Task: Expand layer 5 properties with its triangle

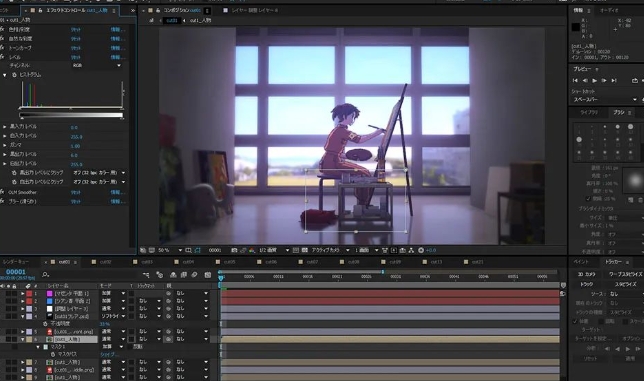Action: pos(23,332)
